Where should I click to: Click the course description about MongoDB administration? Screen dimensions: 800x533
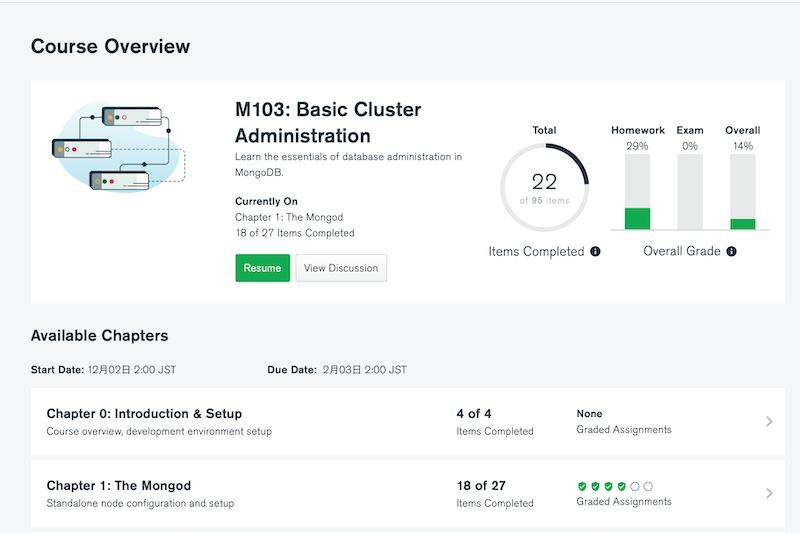pos(348,164)
